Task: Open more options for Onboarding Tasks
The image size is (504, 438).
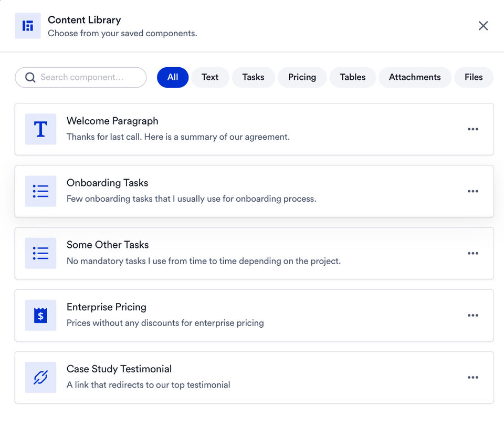Action: pyautogui.click(x=472, y=191)
